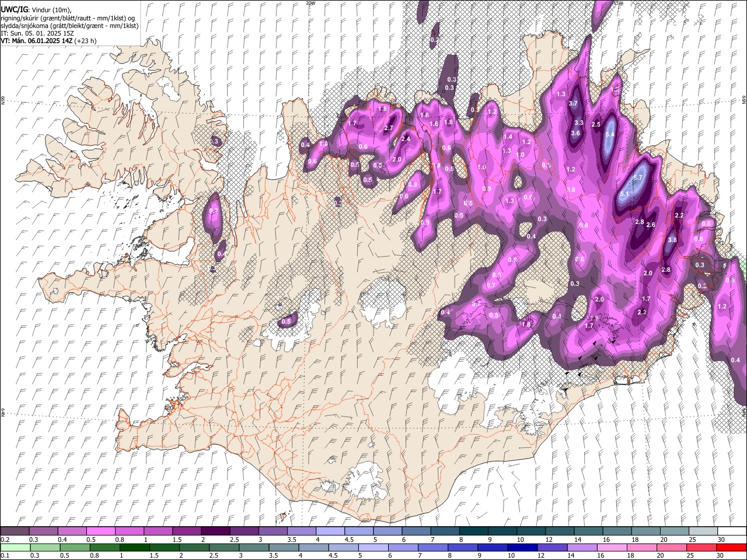Click the 'UWC/IG: Vindur (10m)' title line
The height and width of the screenshot is (560, 747).
[x=36, y=10]
